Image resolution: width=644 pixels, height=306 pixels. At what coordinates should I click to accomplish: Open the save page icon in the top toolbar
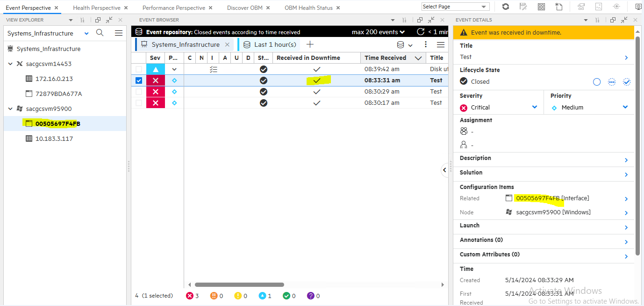click(523, 7)
